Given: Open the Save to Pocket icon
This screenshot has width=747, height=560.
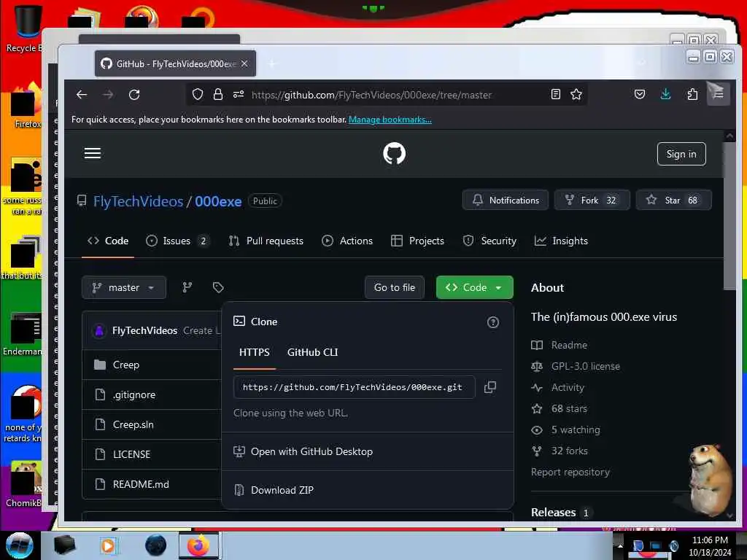Looking at the screenshot, I should 639,94.
